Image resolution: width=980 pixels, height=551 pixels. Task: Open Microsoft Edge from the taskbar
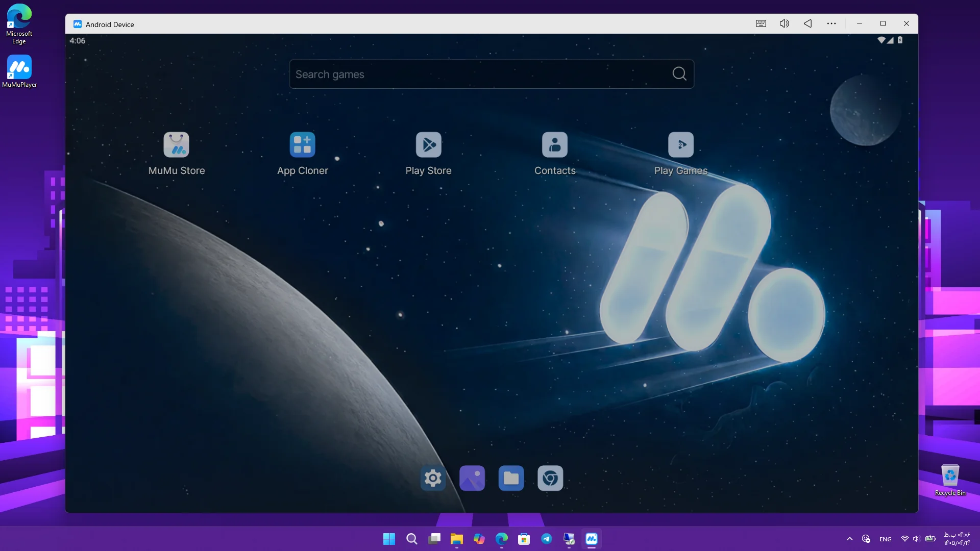click(x=502, y=539)
